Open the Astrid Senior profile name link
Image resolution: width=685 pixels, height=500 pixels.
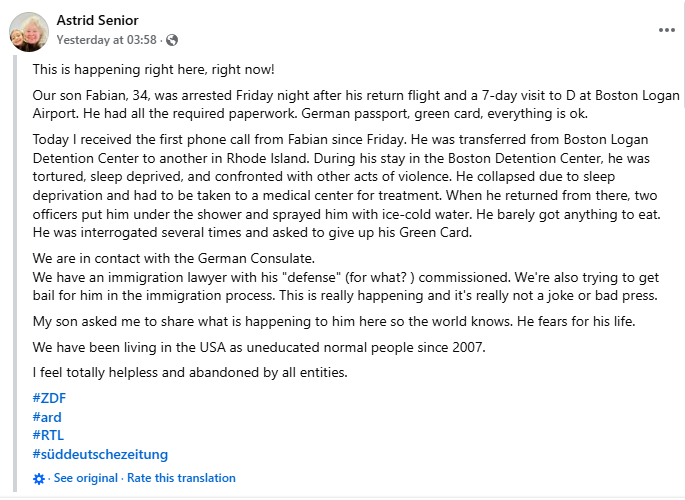point(97,20)
